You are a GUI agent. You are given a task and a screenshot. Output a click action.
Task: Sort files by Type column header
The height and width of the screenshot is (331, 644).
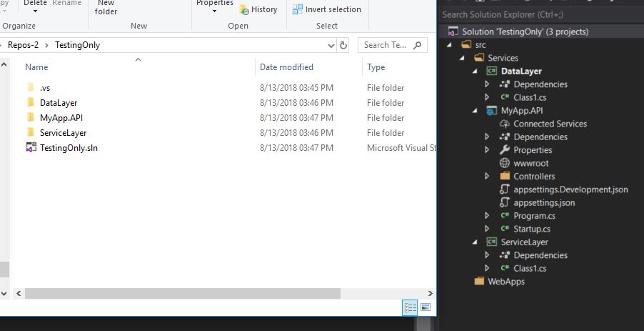[376, 67]
